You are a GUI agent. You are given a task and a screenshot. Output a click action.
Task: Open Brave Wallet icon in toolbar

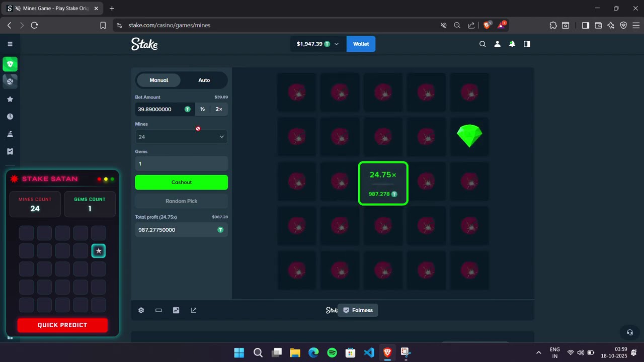[x=598, y=25]
